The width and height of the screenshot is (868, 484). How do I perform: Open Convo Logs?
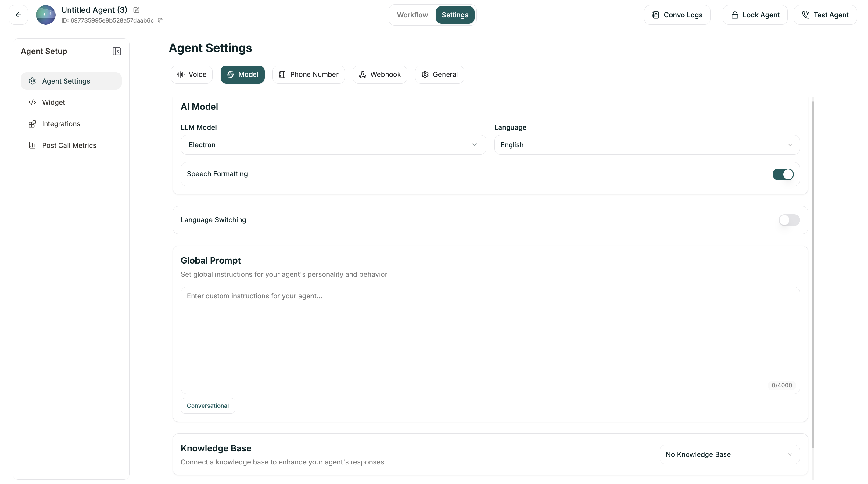677,15
